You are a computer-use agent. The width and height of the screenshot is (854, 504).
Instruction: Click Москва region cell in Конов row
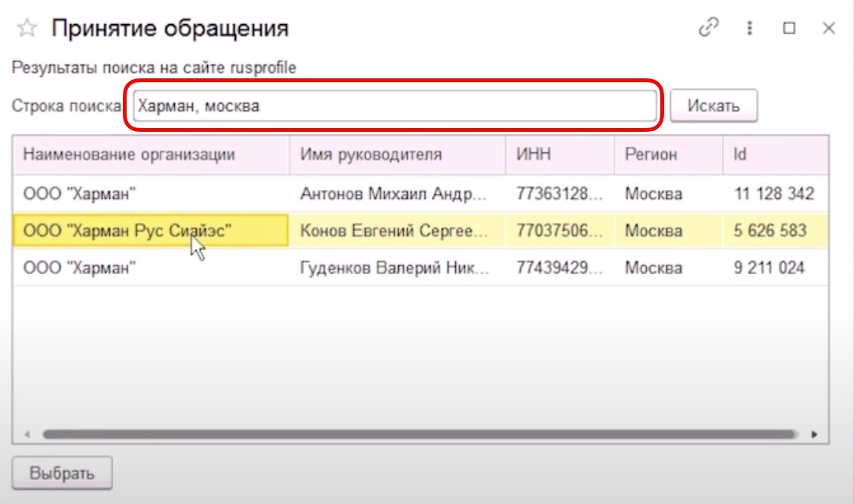pyautogui.click(x=669, y=231)
